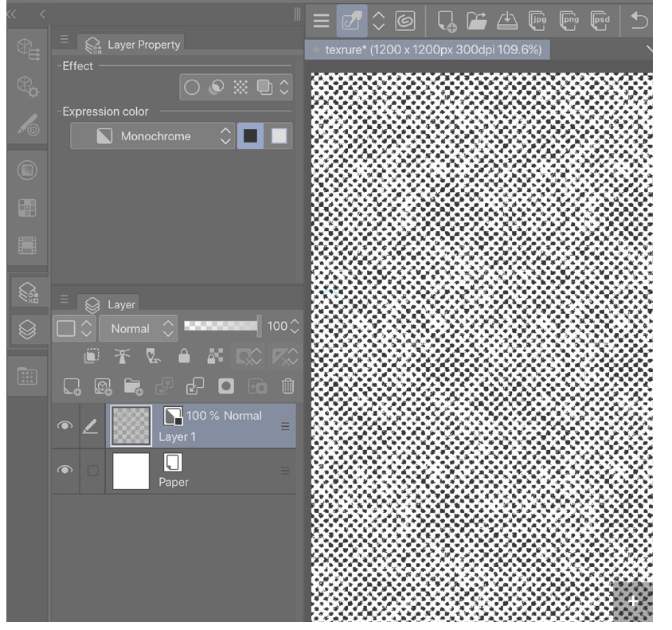
Task: Create a new raster layer
Action: point(72,386)
